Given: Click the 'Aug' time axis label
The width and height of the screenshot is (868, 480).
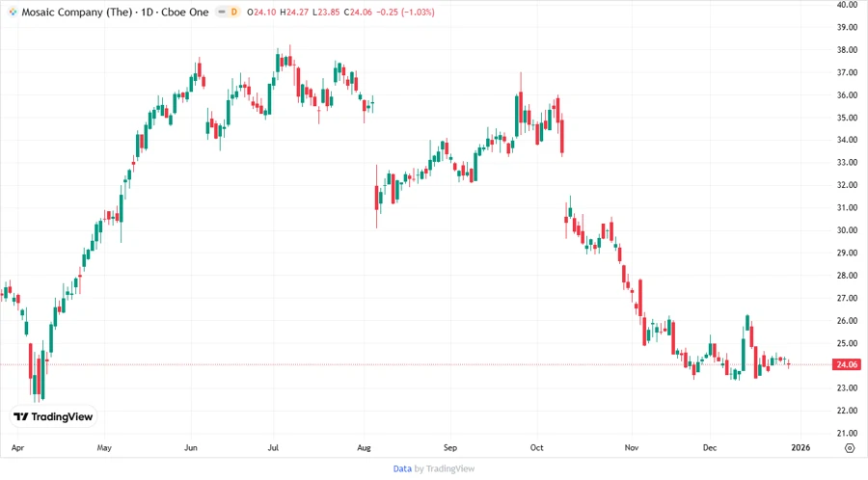Looking at the screenshot, I should click(x=364, y=447).
